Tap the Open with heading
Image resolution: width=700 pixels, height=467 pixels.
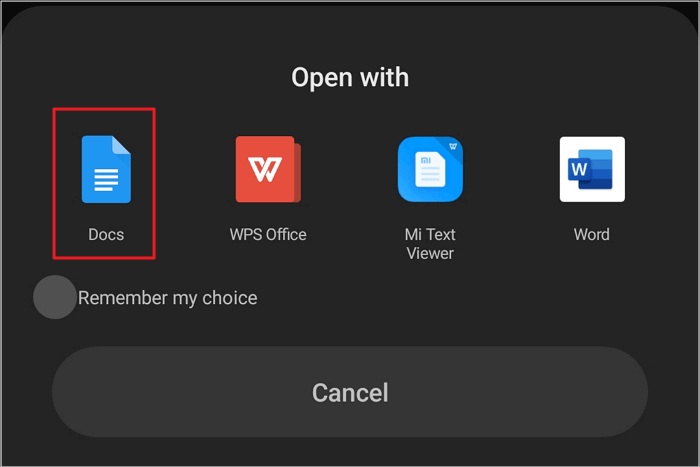pyautogui.click(x=350, y=78)
